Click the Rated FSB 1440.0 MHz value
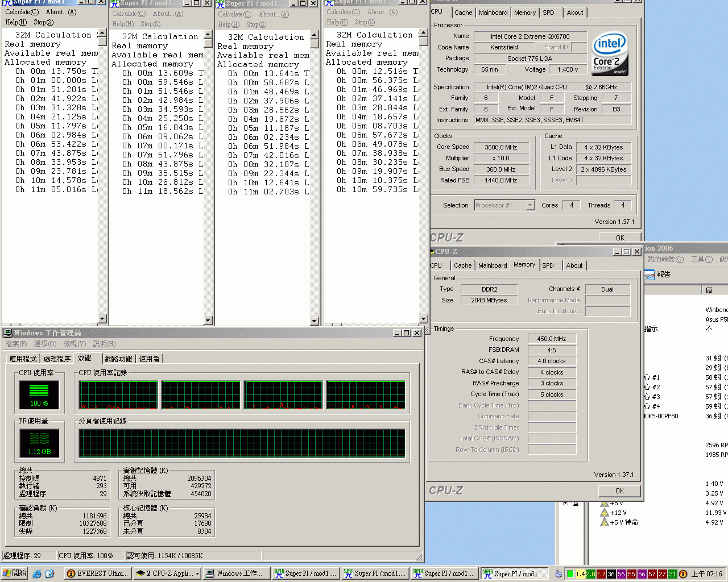 (500, 180)
